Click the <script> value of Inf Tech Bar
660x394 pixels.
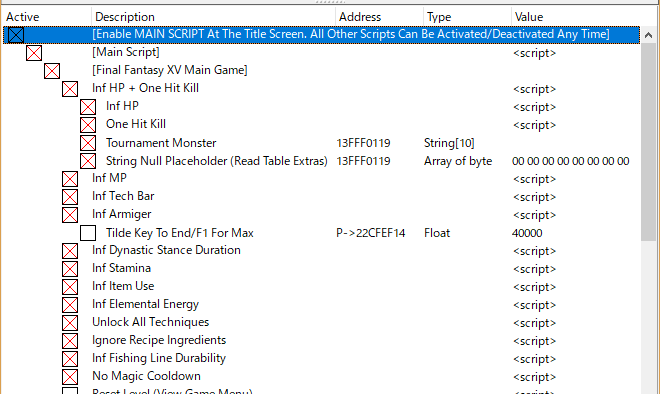point(535,197)
